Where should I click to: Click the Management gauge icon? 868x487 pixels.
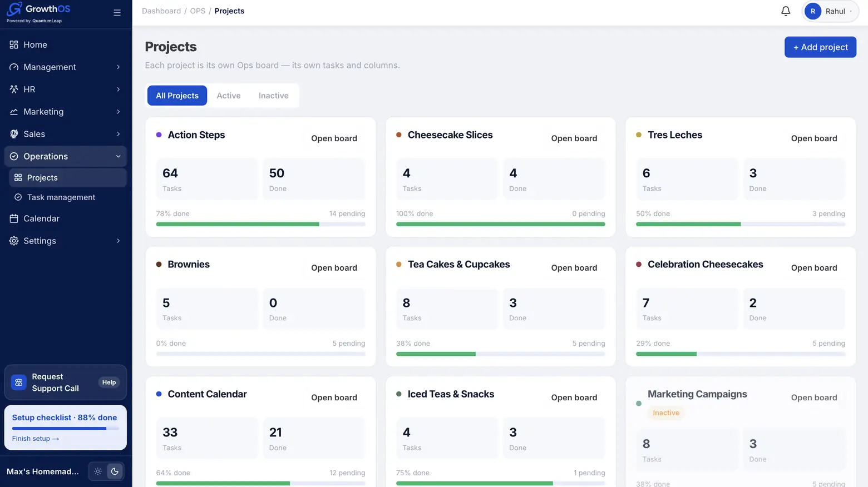[14, 67]
